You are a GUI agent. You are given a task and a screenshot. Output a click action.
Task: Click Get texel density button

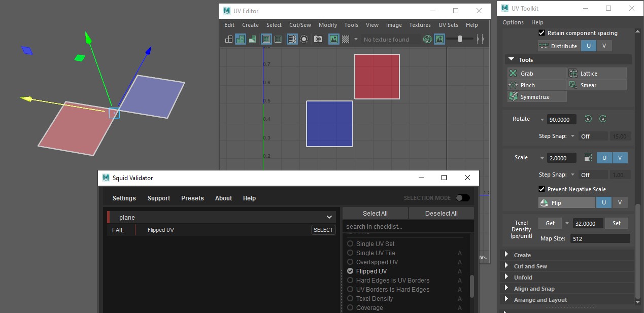point(550,223)
